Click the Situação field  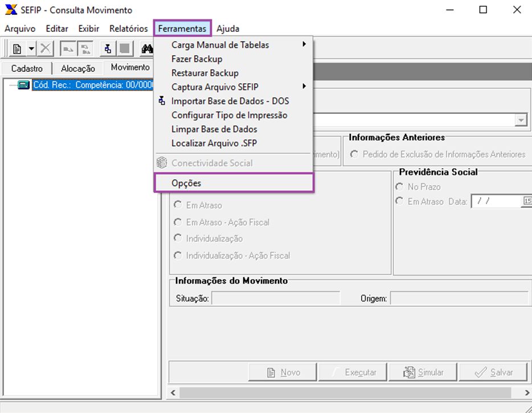click(x=276, y=298)
